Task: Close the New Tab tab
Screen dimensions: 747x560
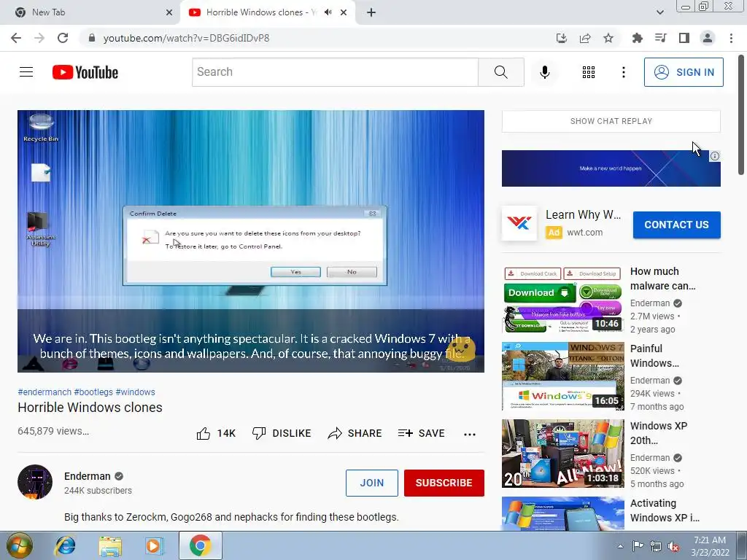Action: click(x=169, y=12)
